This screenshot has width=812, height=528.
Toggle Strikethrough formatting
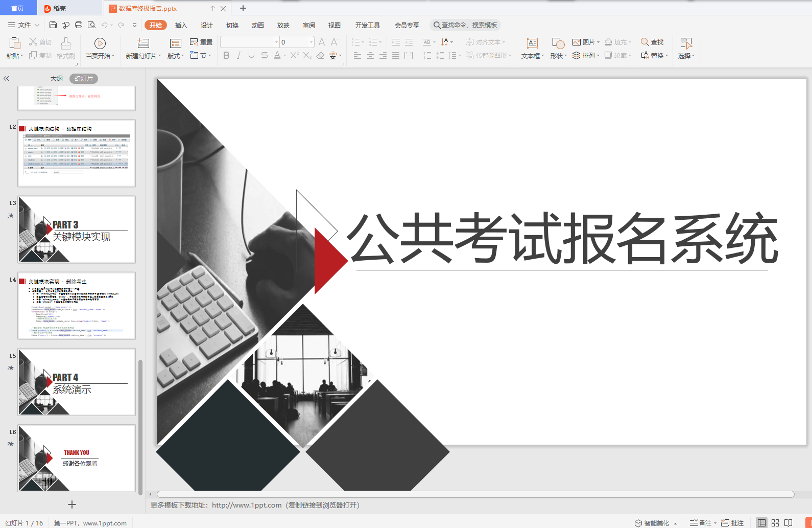(x=264, y=55)
